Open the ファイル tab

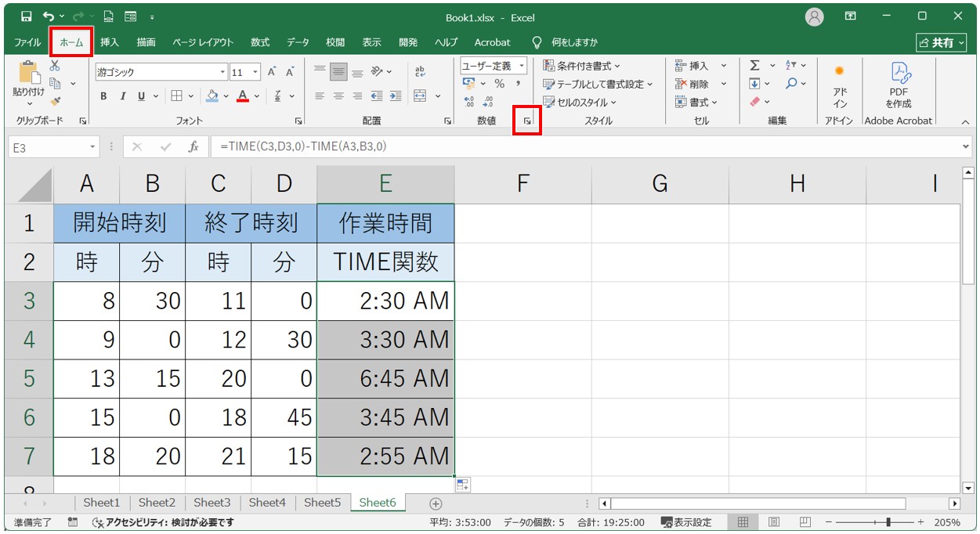27,42
